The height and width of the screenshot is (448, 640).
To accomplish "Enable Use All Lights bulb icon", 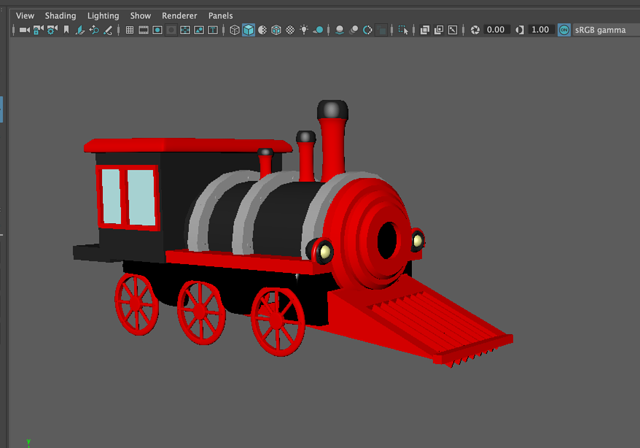I will click(304, 30).
